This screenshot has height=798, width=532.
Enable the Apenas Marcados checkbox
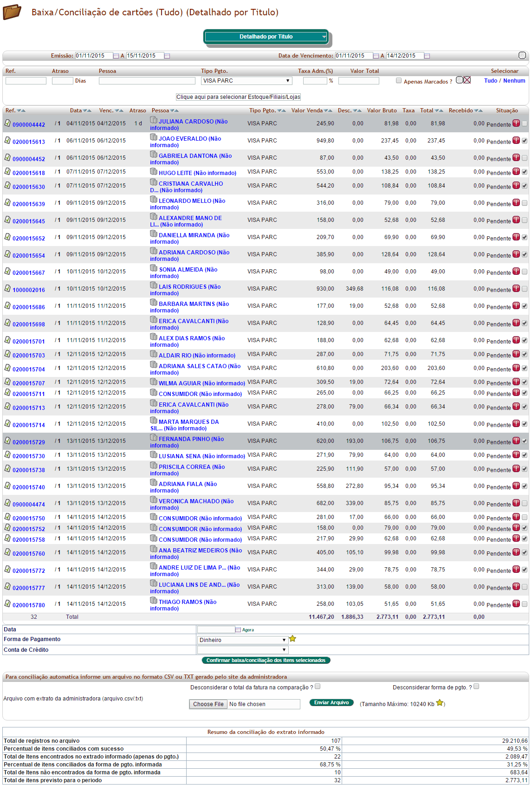[399, 81]
